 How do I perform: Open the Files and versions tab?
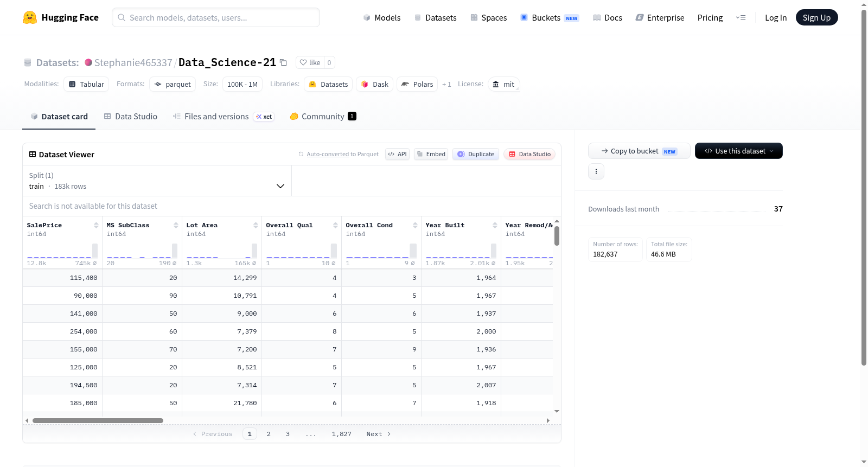click(x=224, y=116)
